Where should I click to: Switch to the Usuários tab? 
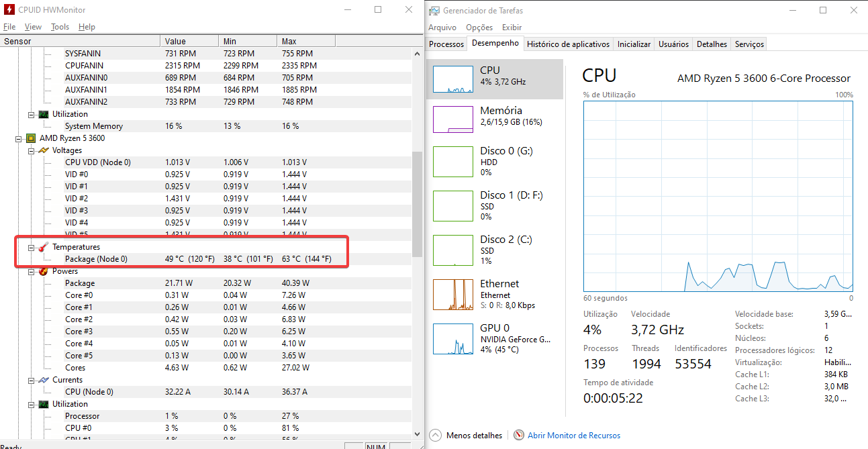pos(673,44)
